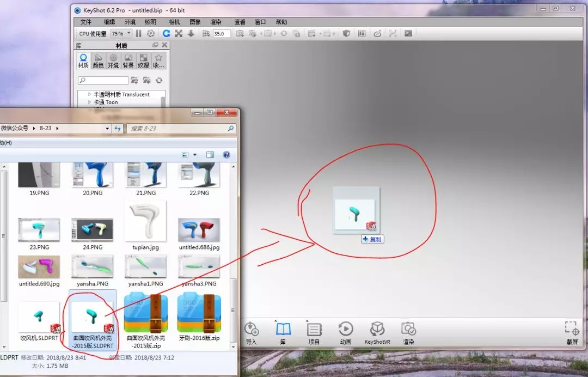
Task: Open address bar history dropdown in Explorer
Action: coord(107,128)
